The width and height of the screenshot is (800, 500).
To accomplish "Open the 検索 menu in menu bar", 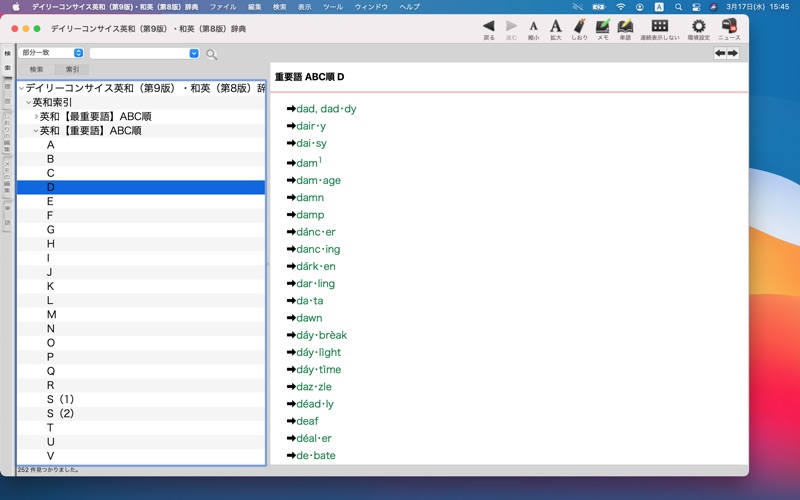I will [279, 7].
